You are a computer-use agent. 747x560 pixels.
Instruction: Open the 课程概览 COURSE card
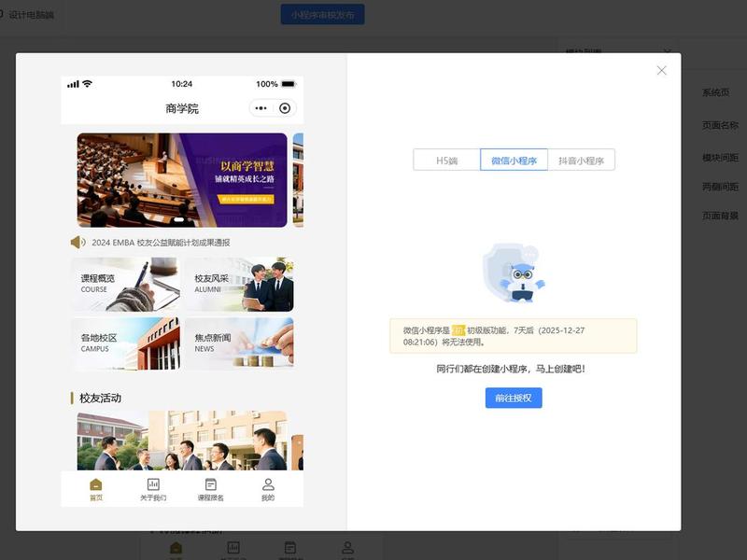[126, 285]
